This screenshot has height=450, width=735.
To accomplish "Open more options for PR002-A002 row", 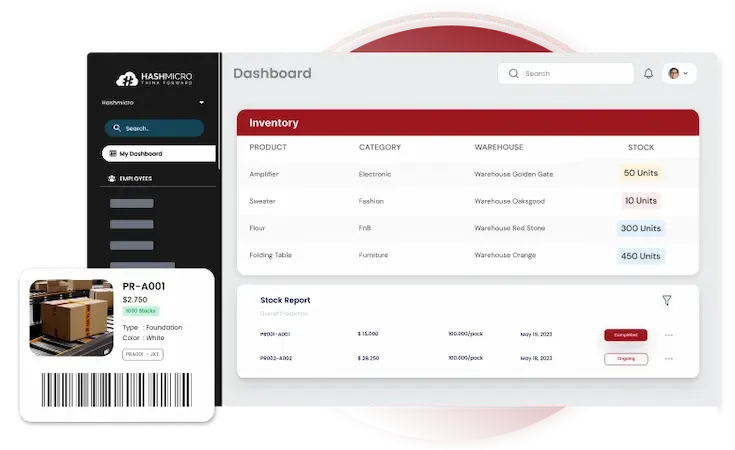I will (669, 359).
